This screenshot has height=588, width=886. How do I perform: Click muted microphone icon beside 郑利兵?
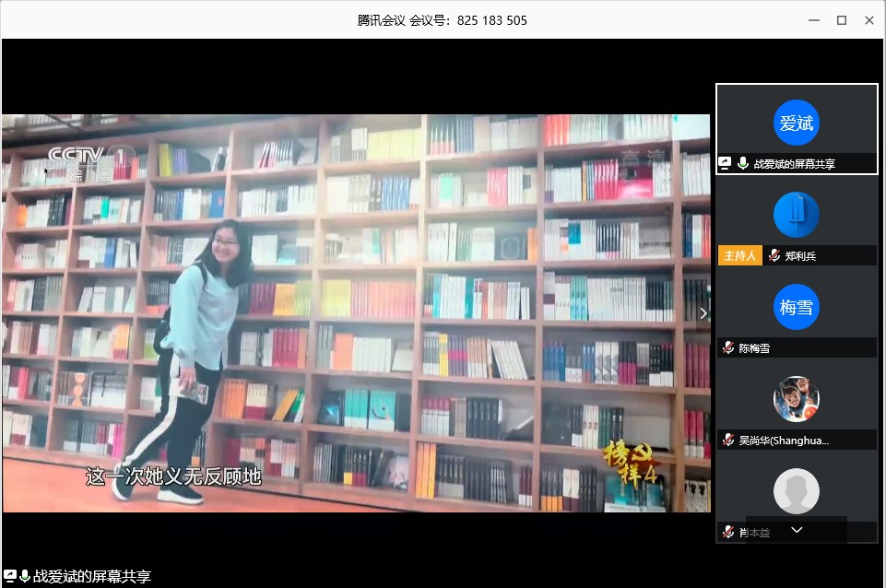(774, 256)
